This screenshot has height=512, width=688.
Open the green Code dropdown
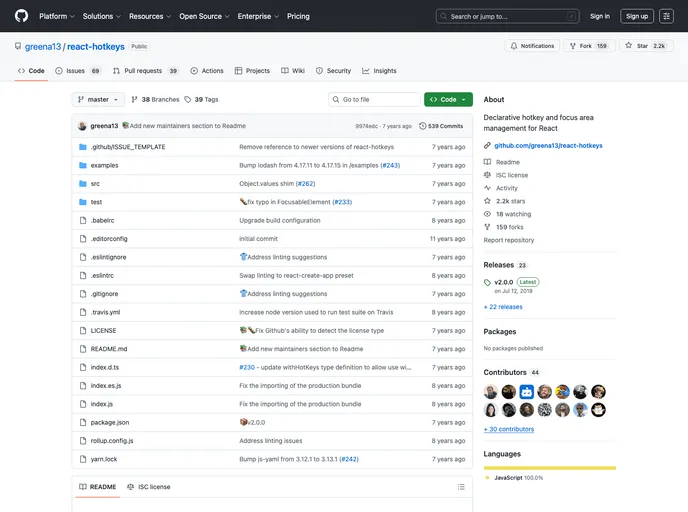[x=448, y=100]
